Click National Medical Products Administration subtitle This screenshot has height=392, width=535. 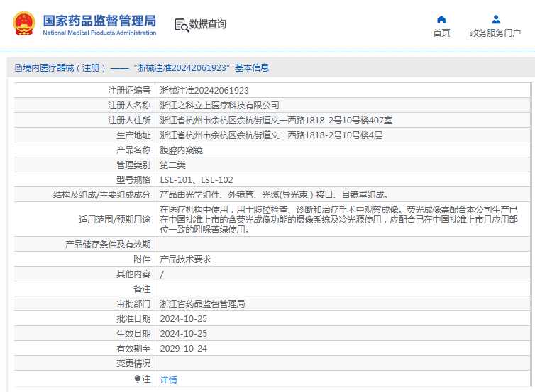[99, 33]
